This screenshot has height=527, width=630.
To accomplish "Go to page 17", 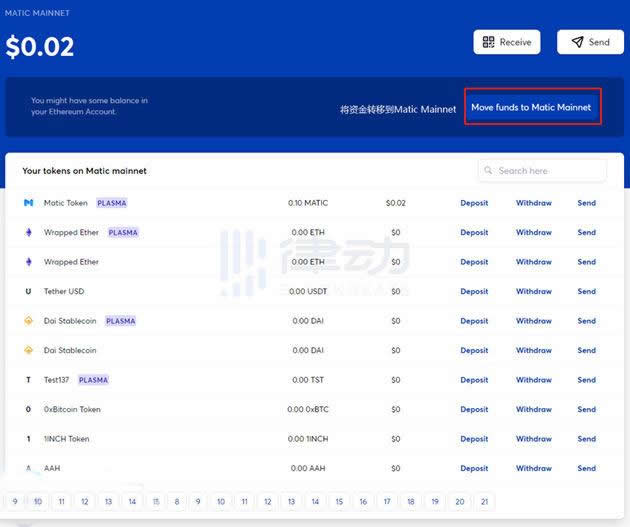I will 387,501.
